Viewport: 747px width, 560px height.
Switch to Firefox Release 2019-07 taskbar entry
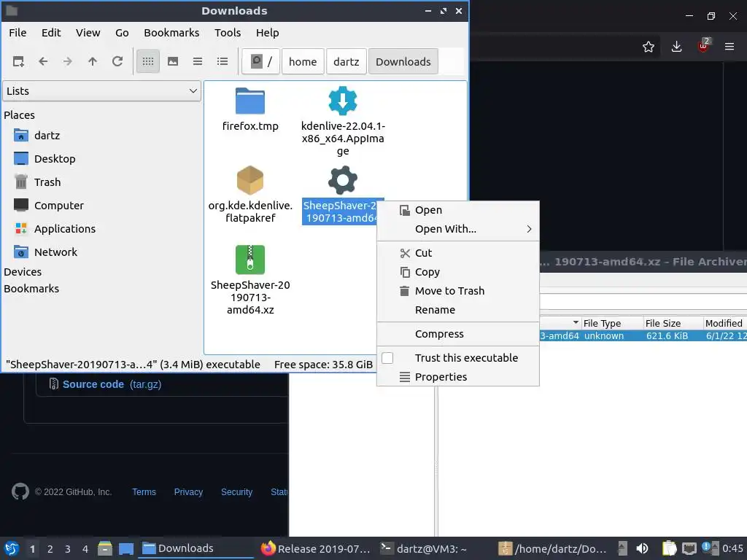[x=316, y=548]
